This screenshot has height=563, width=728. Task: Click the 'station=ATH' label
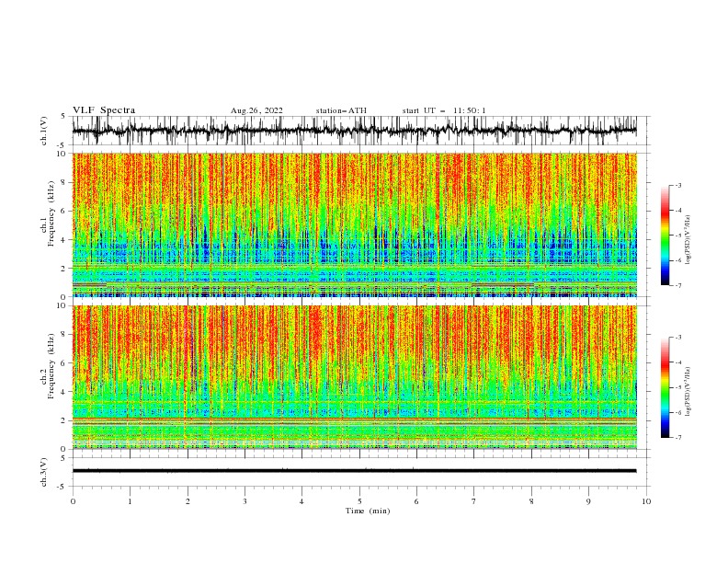click(x=341, y=110)
